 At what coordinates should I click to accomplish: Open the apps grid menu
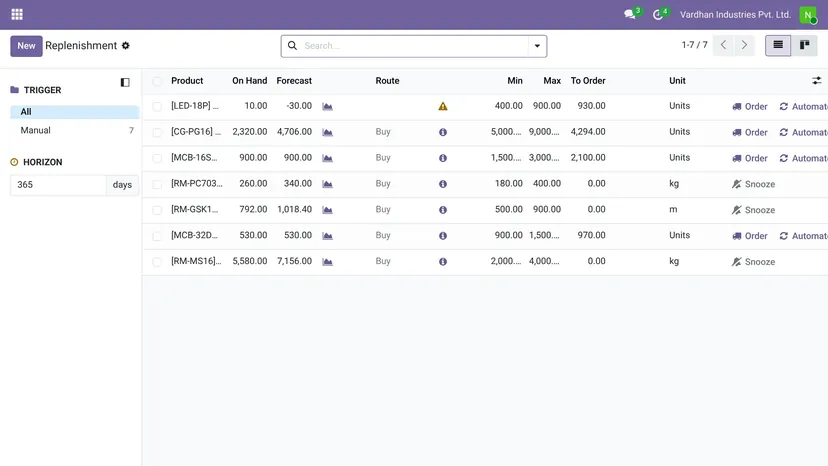tap(17, 14)
